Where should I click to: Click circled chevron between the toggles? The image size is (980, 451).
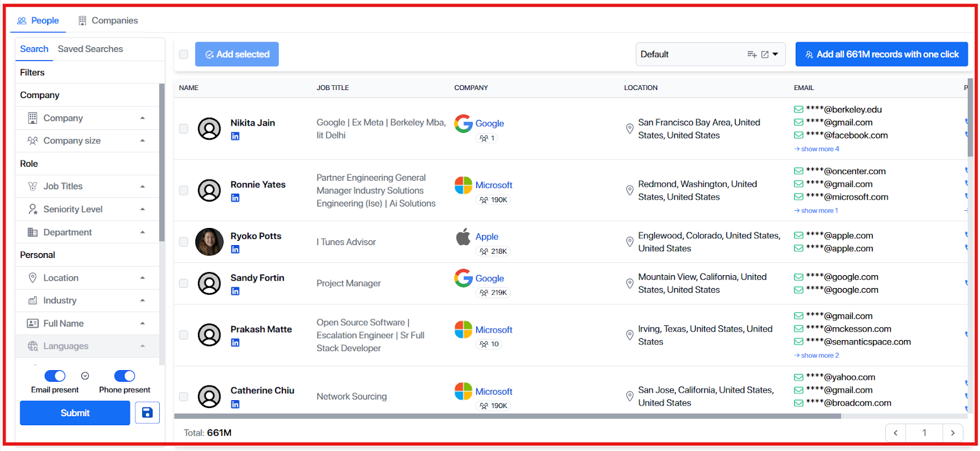click(85, 376)
